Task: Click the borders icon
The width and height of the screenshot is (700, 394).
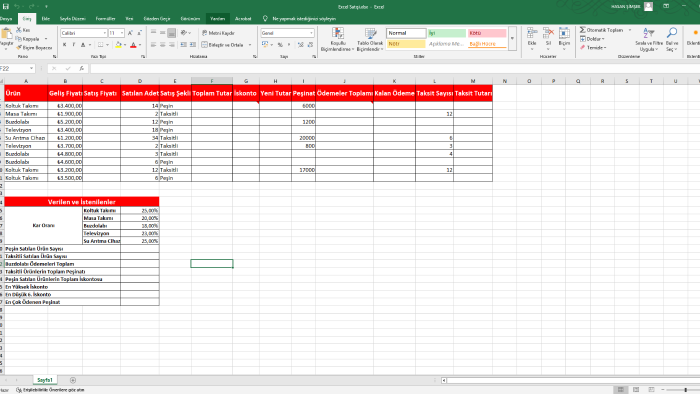Action: (101, 45)
